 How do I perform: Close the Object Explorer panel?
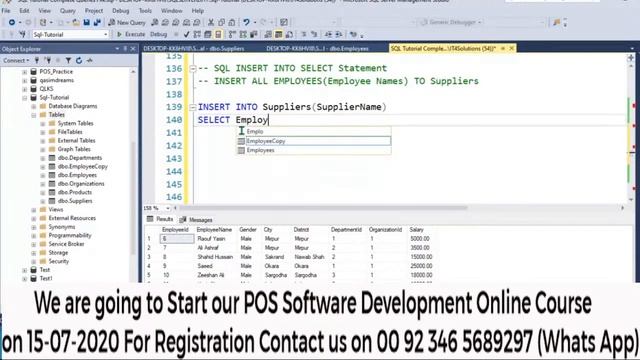tap(133, 49)
